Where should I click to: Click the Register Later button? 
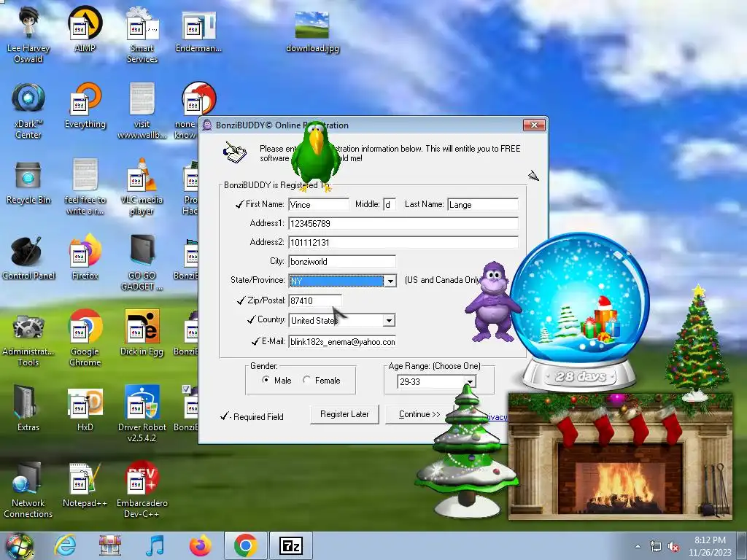click(x=344, y=414)
